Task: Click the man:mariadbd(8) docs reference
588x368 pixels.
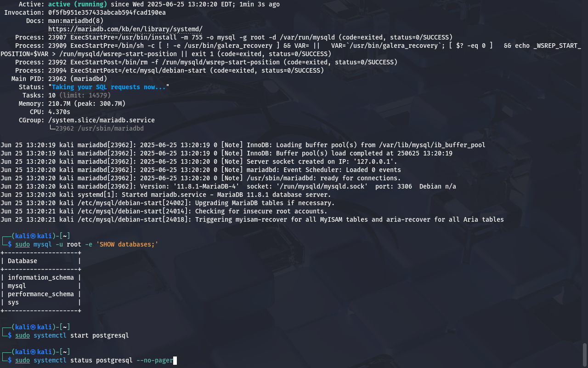Action: [x=76, y=21]
